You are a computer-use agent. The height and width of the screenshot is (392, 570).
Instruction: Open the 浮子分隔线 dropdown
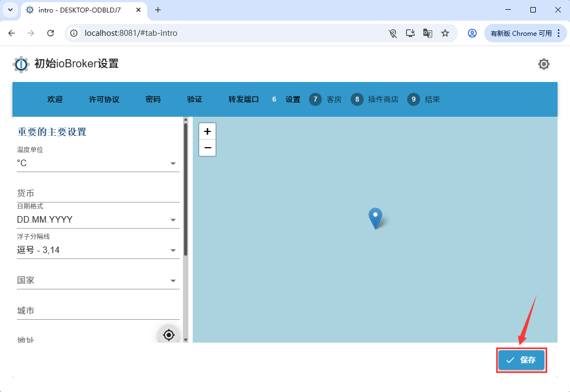pyautogui.click(x=98, y=250)
